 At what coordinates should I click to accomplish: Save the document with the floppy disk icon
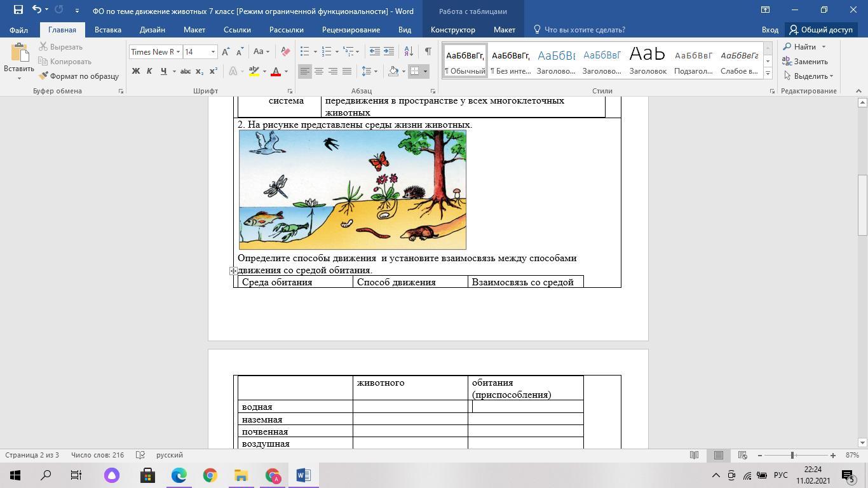tap(18, 10)
